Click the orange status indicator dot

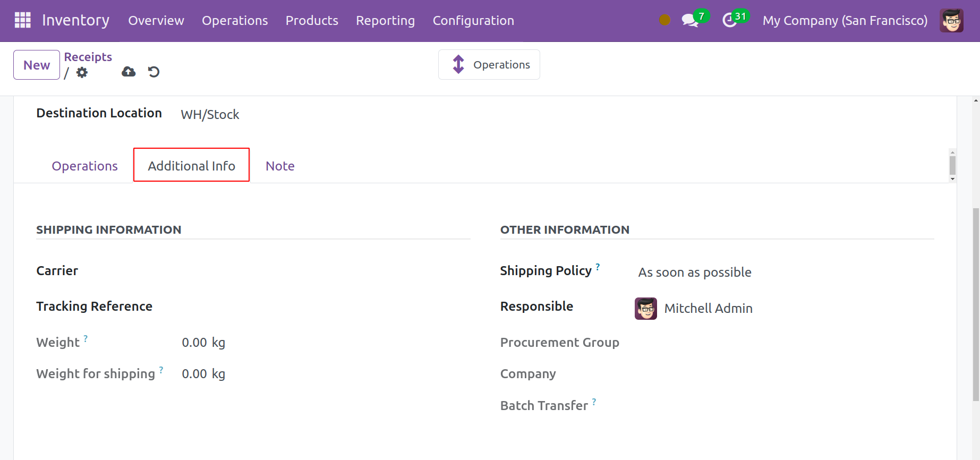click(664, 20)
